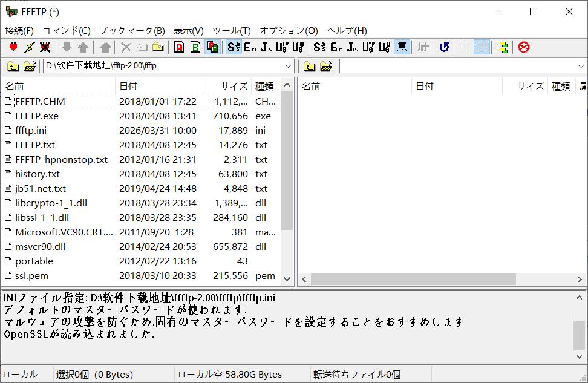
Task: Select UTF-8 button in group containing 無
Action: pyautogui.click(x=368, y=47)
